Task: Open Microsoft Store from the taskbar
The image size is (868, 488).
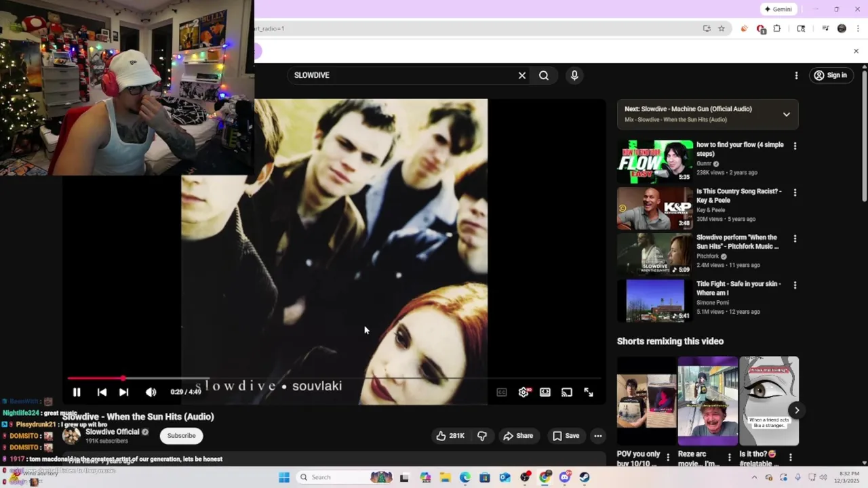Action: [x=485, y=477]
